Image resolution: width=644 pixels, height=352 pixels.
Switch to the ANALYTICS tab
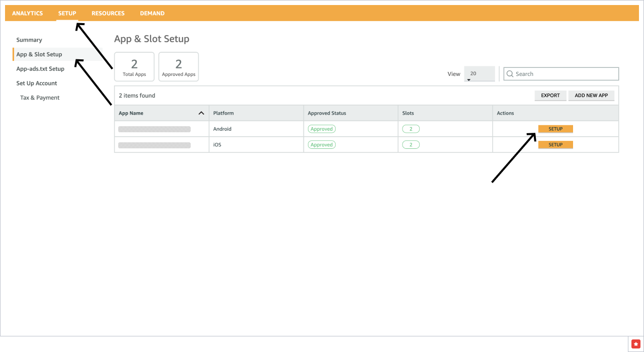coord(28,13)
